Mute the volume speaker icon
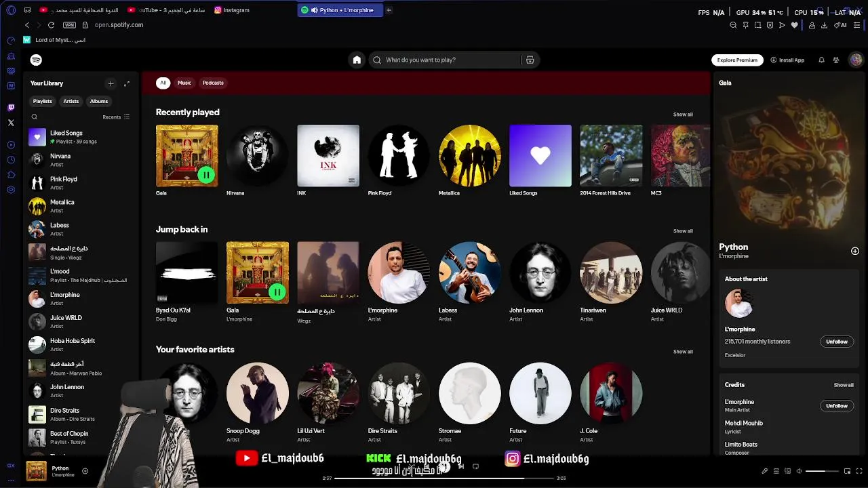Screen dimensions: 868x488 [x=799, y=471]
